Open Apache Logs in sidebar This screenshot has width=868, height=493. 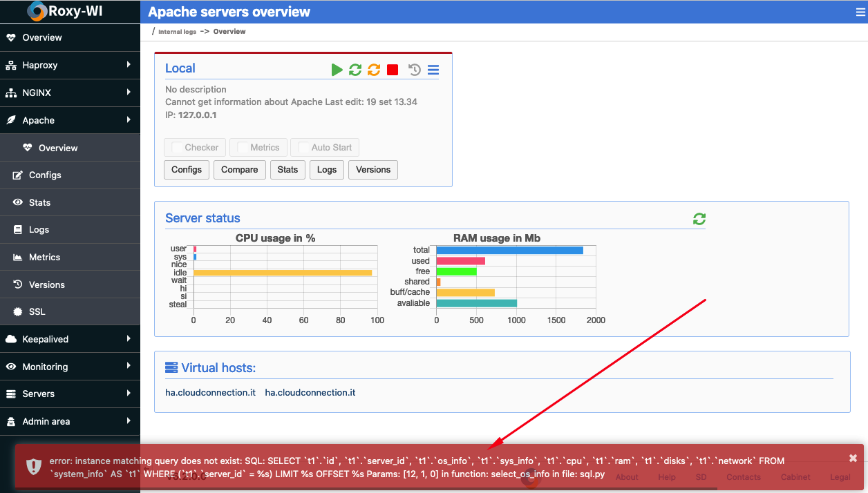pos(70,229)
